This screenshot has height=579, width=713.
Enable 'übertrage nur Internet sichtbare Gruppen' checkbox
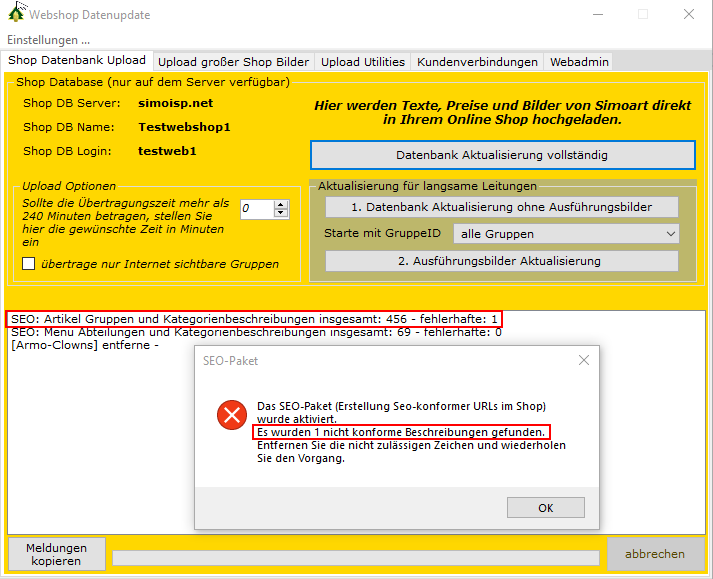(29, 264)
